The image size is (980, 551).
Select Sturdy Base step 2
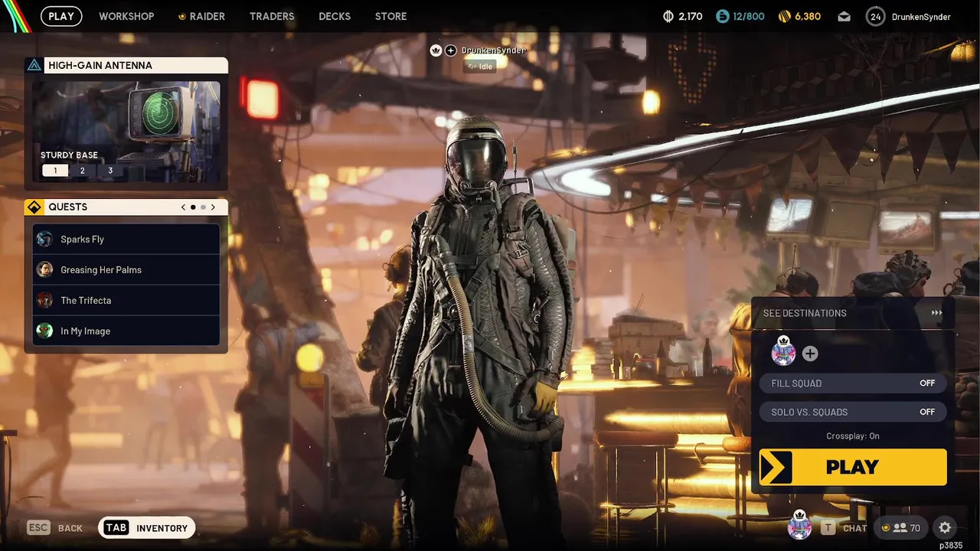point(83,171)
